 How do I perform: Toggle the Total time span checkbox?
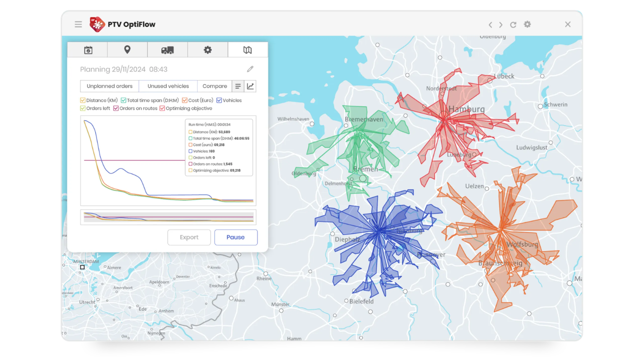tap(124, 100)
